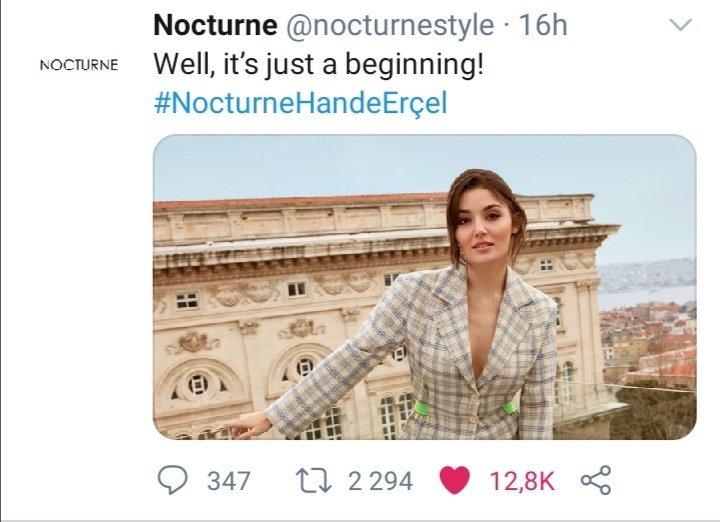Click the 12,8K likes count
The image size is (720, 522).
click(521, 481)
